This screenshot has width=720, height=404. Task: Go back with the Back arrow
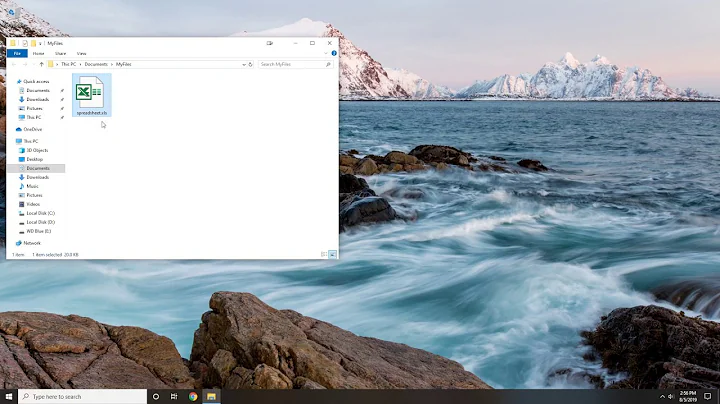click(14, 64)
